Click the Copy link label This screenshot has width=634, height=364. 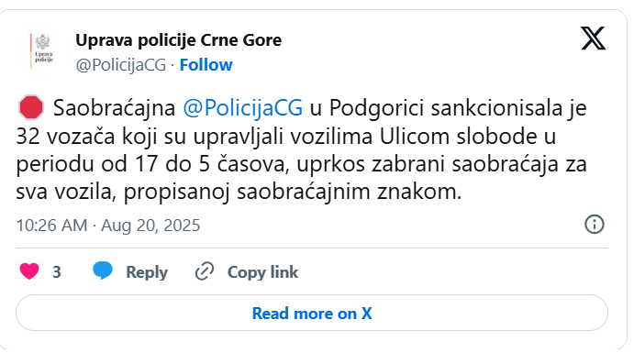(262, 272)
